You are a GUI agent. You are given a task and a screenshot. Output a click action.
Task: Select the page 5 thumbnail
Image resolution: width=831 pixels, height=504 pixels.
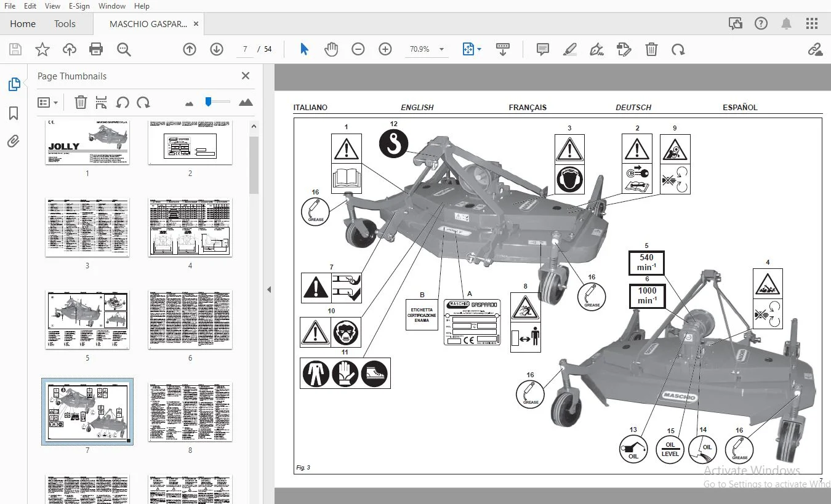click(x=87, y=320)
